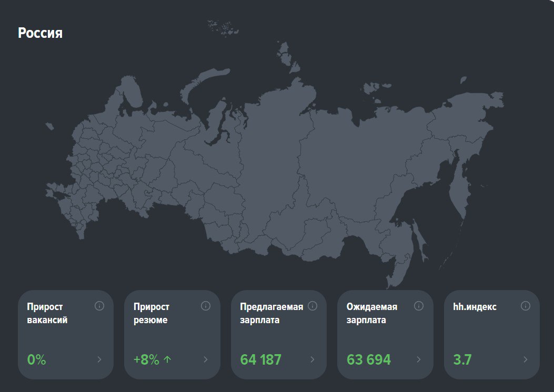This screenshot has height=392, width=554.
Task: Expand Предлагаемая зарплата with chevron arrow
Action: coord(313,360)
